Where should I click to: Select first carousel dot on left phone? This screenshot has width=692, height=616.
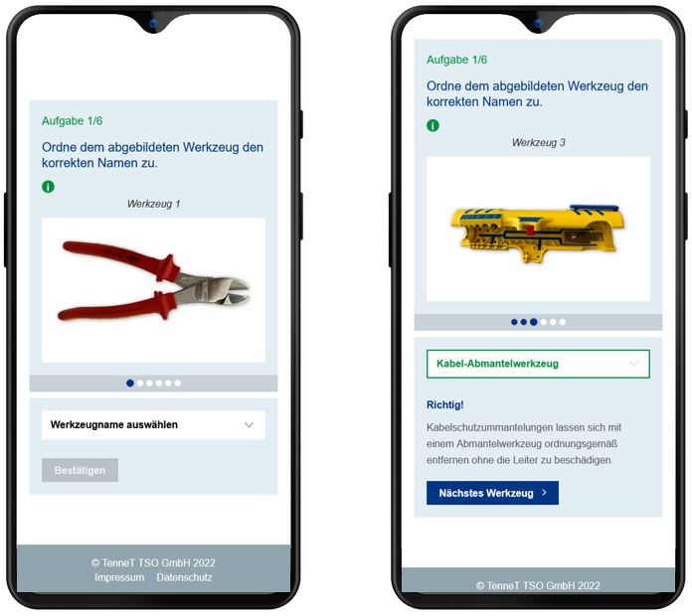point(129,384)
